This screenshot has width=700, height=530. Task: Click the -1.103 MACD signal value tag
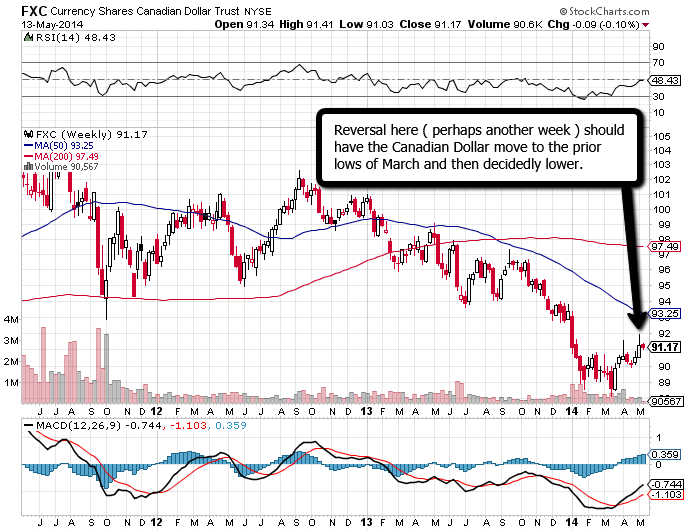(665, 495)
